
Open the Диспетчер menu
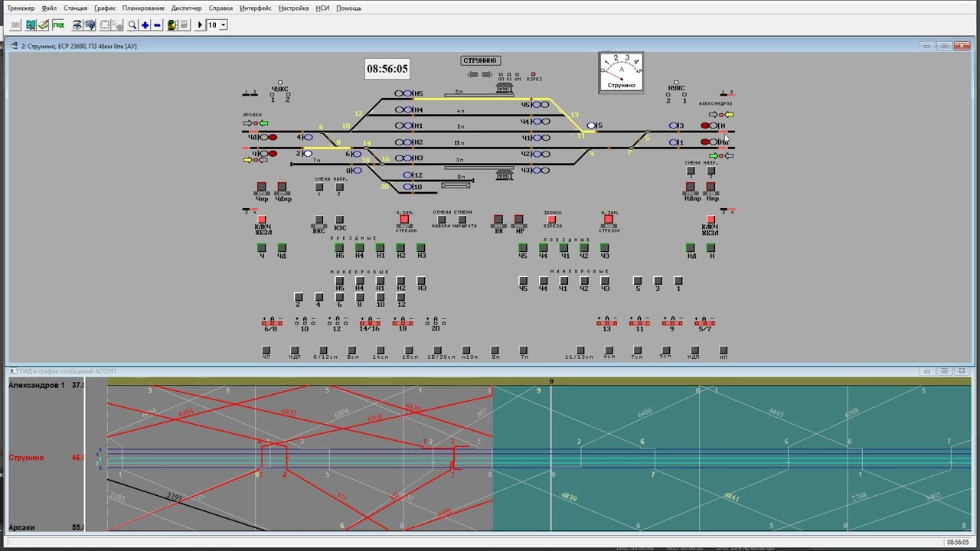click(x=186, y=8)
